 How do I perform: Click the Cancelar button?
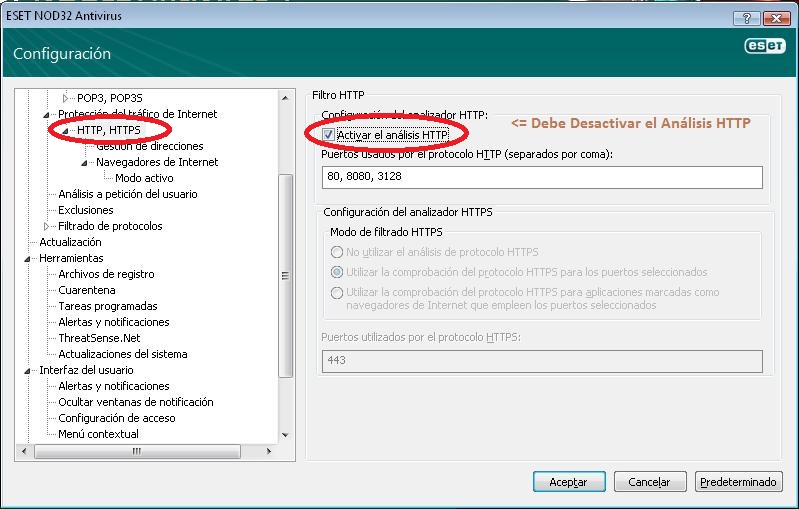click(x=649, y=482)
